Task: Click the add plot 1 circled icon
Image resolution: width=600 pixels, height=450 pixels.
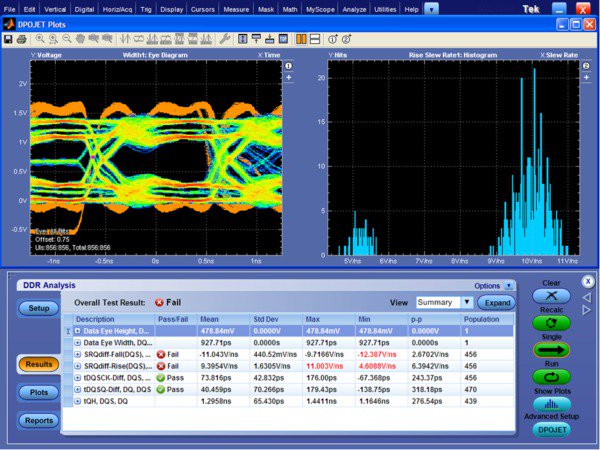Action: [333, 39]
